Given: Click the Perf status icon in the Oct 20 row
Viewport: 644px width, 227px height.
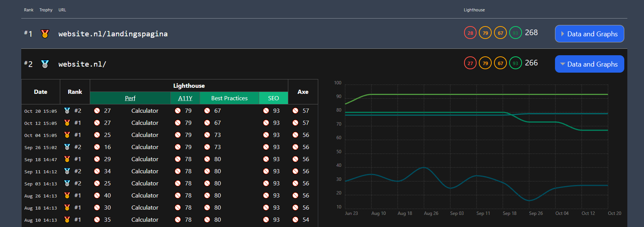Looking at the screenshot, I should pyautogui.click(x=97, y=110).
